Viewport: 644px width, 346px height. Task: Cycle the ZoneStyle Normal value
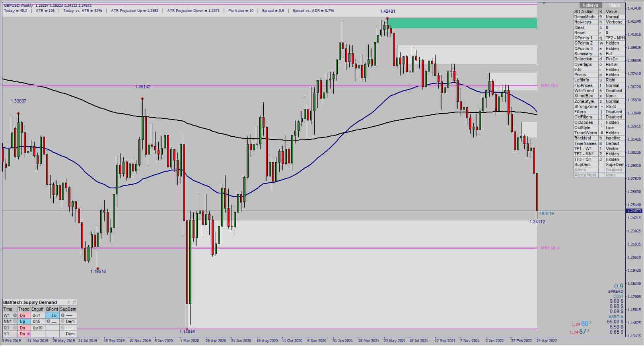coord(615,101)
